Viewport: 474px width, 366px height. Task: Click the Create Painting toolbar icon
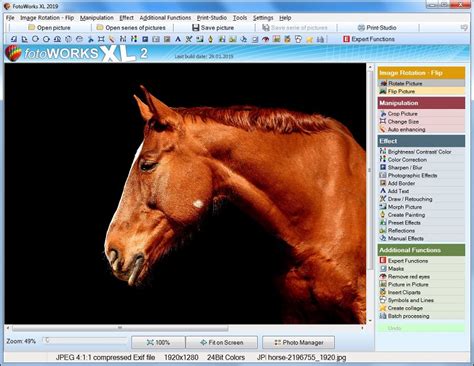click(210, 39)
